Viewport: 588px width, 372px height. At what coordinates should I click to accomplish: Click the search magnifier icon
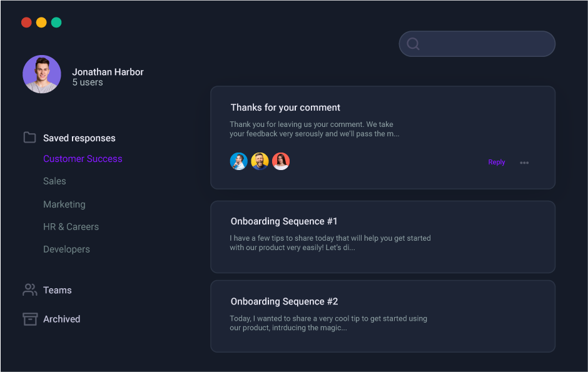point(413,44)
